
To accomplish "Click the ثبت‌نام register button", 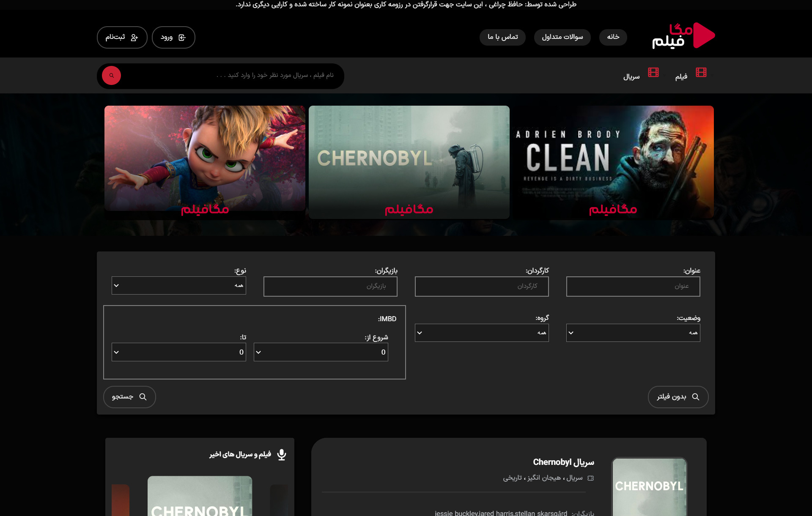I will pyautogui.click(x=122, y=38).
